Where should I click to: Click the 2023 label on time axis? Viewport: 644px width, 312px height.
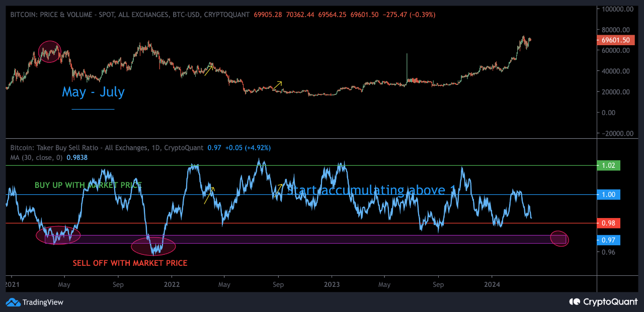click(332, 284)
